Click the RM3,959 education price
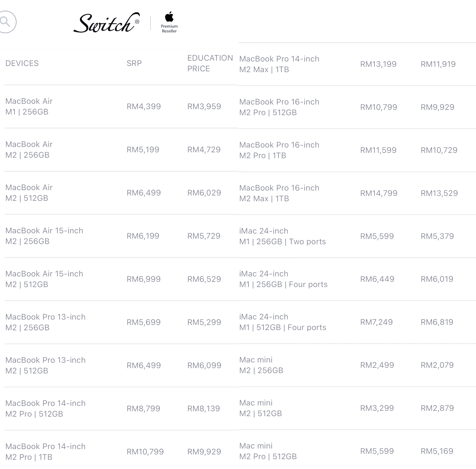This screenshot has height=469, width=476. point(204,106)
